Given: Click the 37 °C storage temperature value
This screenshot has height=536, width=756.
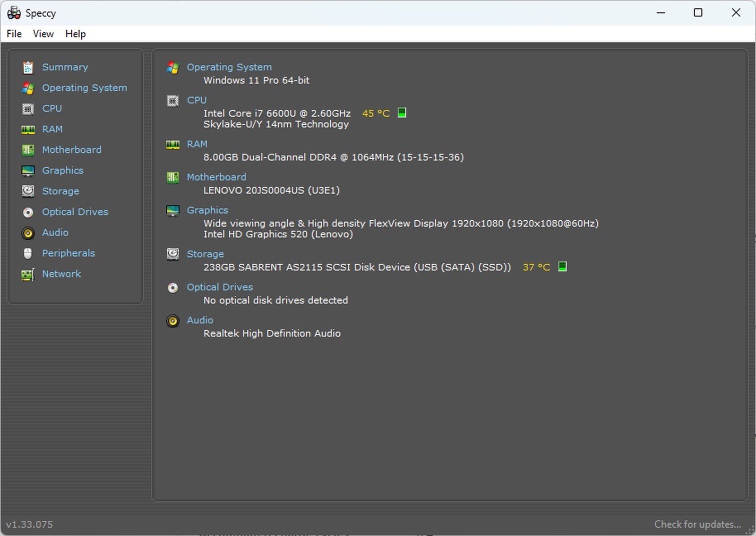Looking at the screenshot, I should point(536,267).
